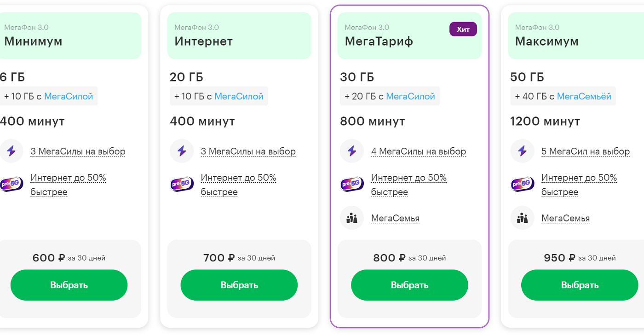Click the pre-5G icon in the Максимум card
Image resolution: width=644 pixels, height=336 pixels.
[x=522, y=185]
